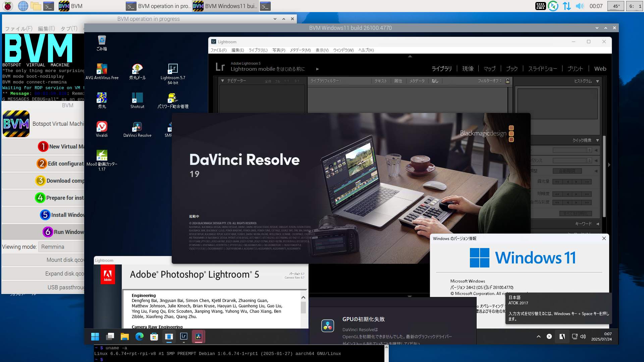Click the ATOK input mode tray icon
Image resolution: width=644 pixels, height=362 pixels.
pyautogui.click(x=562, y=337)
